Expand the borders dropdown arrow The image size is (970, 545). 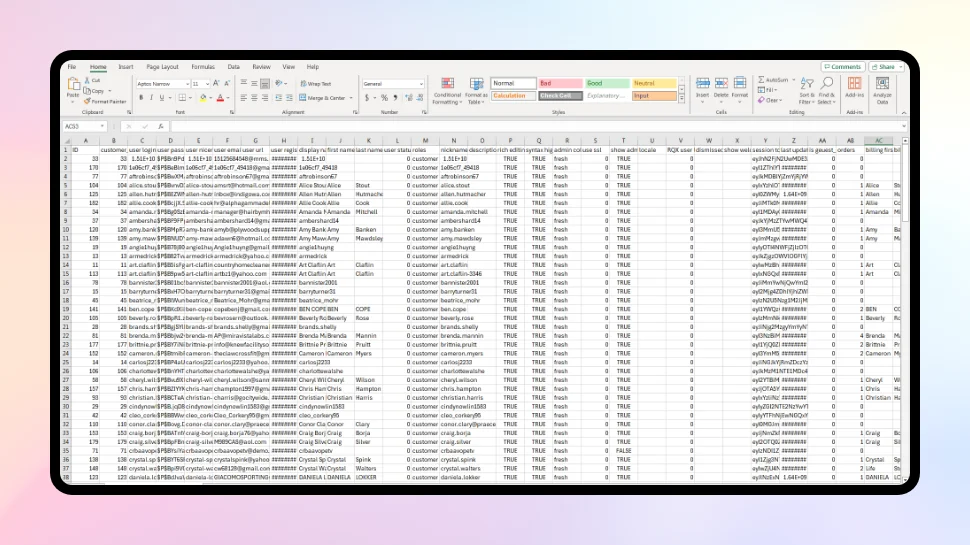point(190,98)
